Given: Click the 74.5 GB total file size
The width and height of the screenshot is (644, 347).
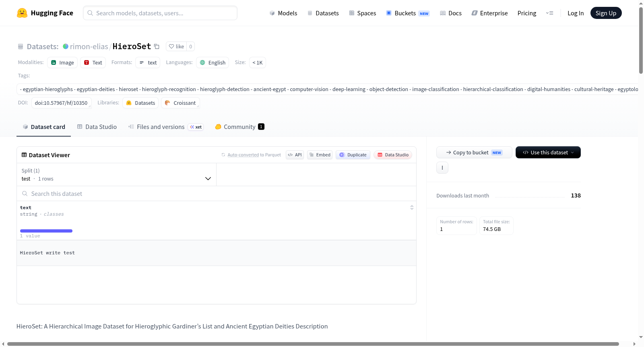Looking at the screenshot, I should pos(492,229).
